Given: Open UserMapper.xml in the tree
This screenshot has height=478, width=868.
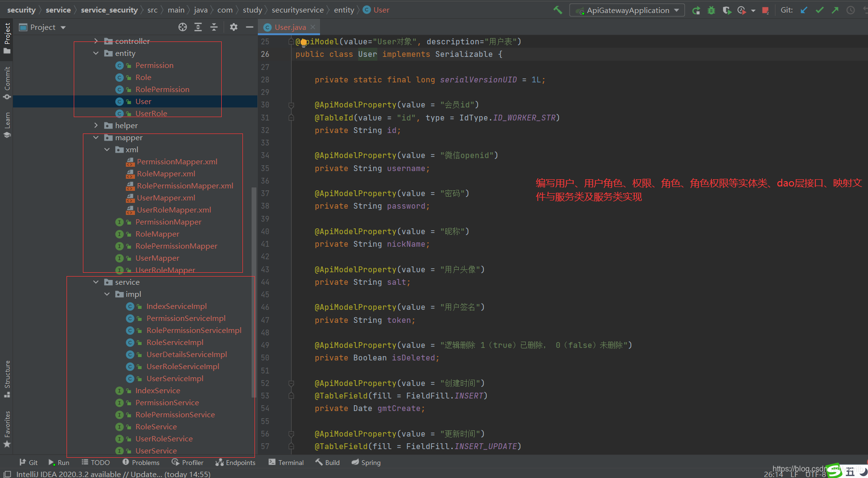Looking at the screenshot, I should [166, 198].
